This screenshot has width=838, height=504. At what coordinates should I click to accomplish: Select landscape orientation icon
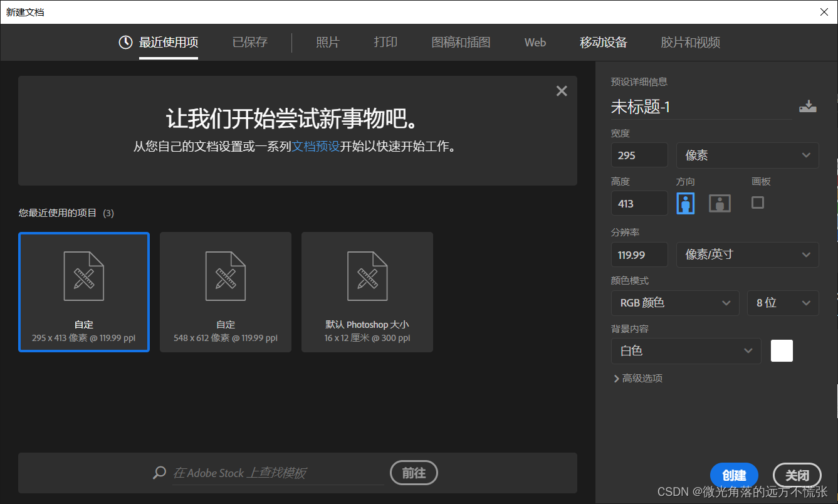(719, 202)
